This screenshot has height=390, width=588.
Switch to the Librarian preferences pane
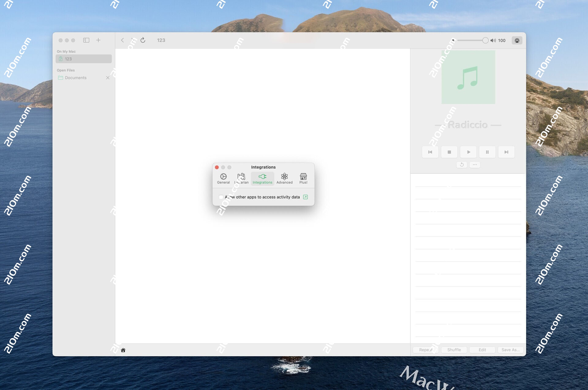[242, 178]
